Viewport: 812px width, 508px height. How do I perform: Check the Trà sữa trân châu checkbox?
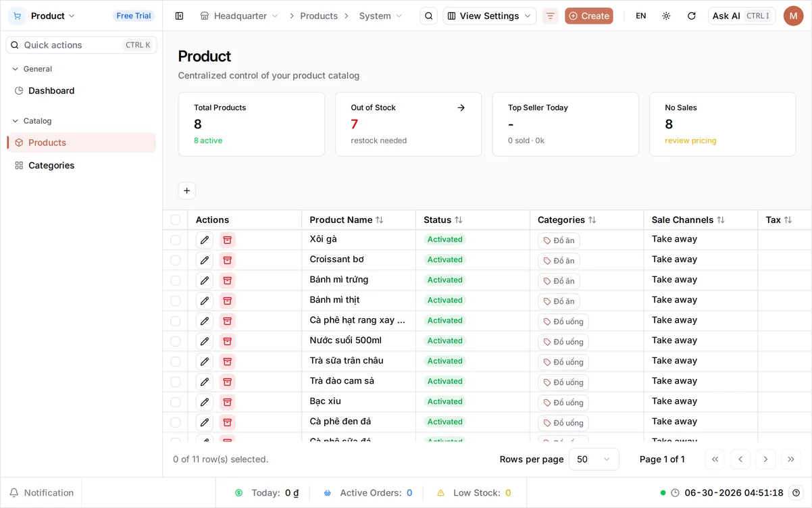[176, 361]
